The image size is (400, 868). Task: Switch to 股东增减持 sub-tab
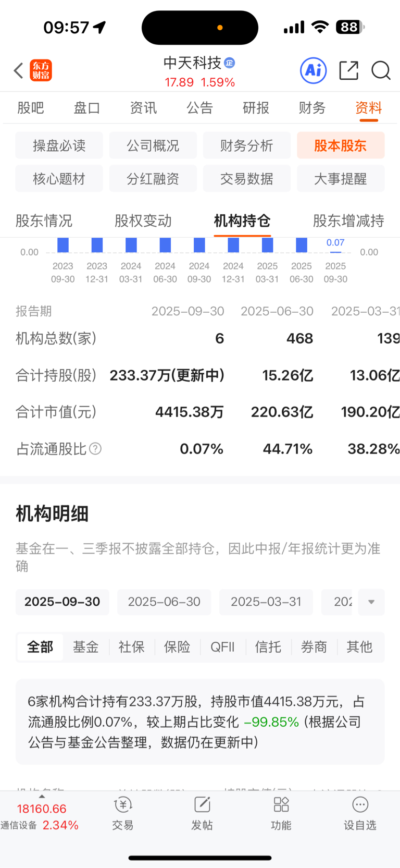point(348,221)
